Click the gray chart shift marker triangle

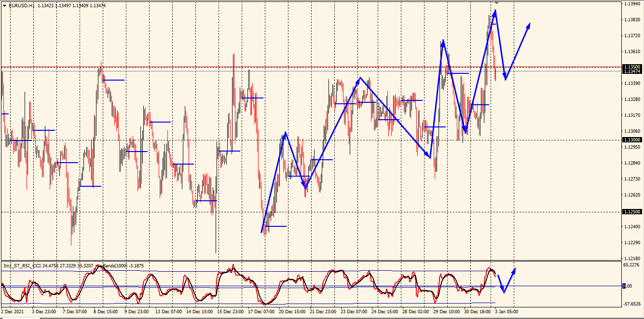point(497,3)
